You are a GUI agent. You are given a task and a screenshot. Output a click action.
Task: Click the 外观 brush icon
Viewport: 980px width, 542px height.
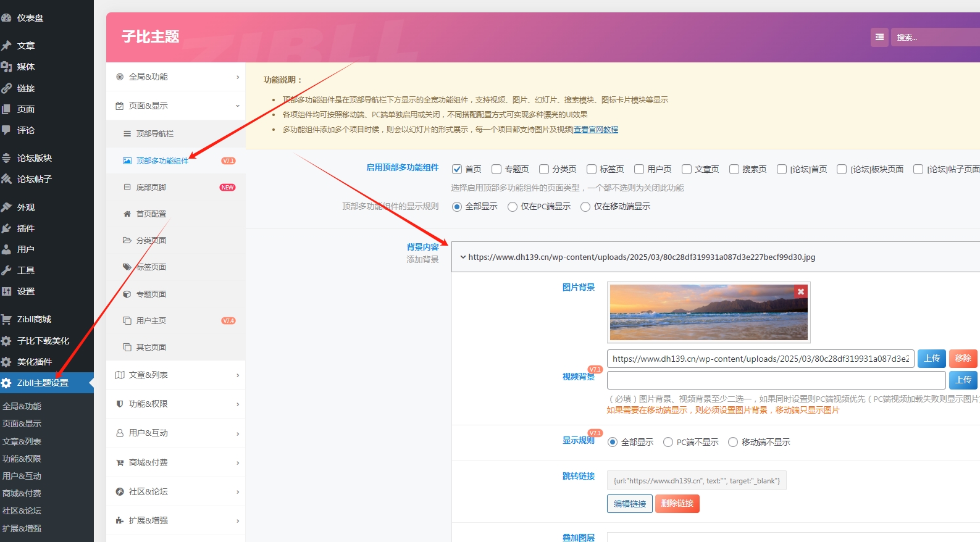pos(6,207)
